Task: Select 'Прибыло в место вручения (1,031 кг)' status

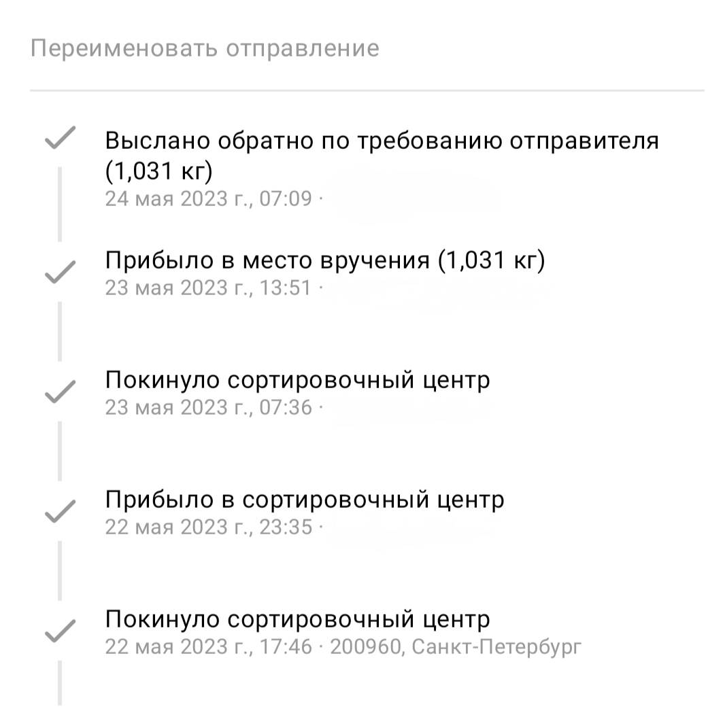Action: click(x=325, y=260)
